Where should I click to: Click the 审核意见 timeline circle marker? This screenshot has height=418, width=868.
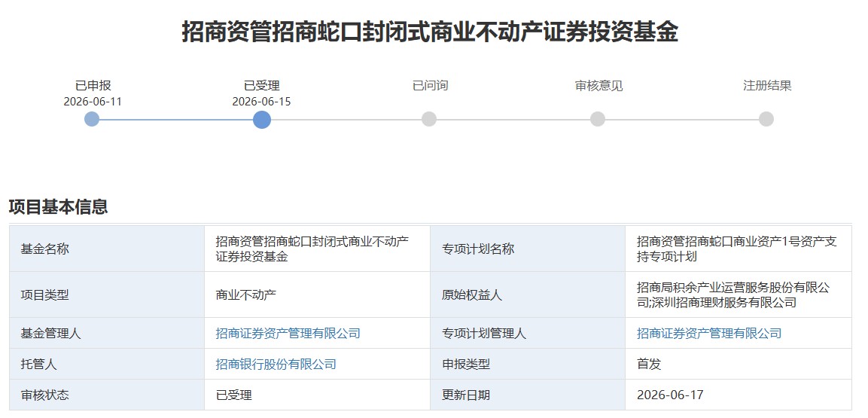coord(598,119)
